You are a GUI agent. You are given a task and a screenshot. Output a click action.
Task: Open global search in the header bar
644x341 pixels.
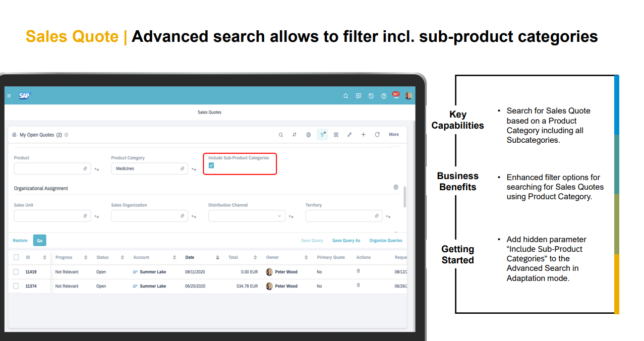[346, 96]
